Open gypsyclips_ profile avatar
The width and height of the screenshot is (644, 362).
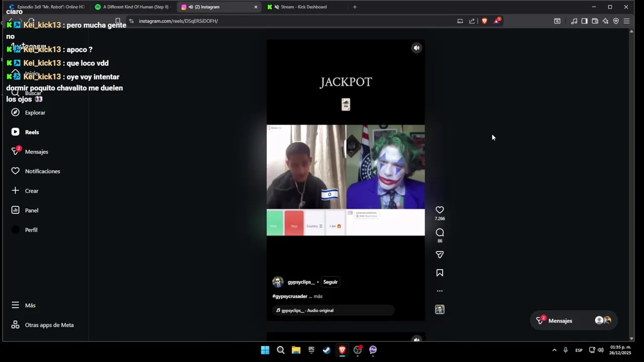[x=278, y=282]
